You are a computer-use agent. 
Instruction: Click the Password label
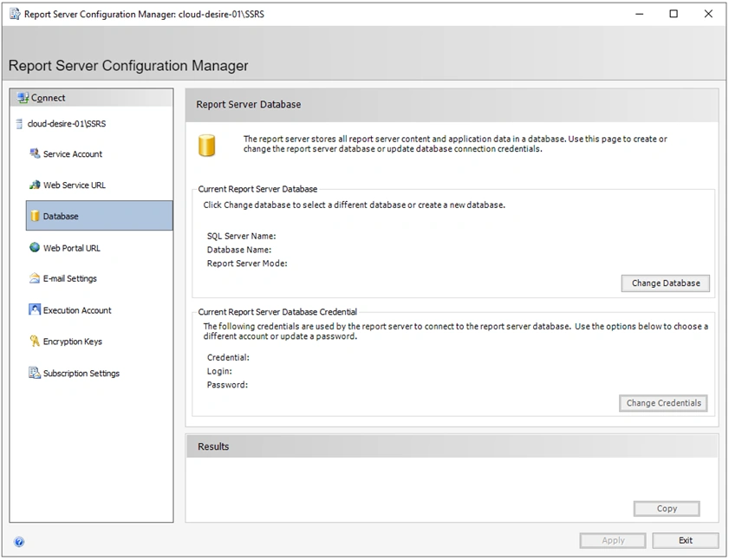[x=227, y=385]
